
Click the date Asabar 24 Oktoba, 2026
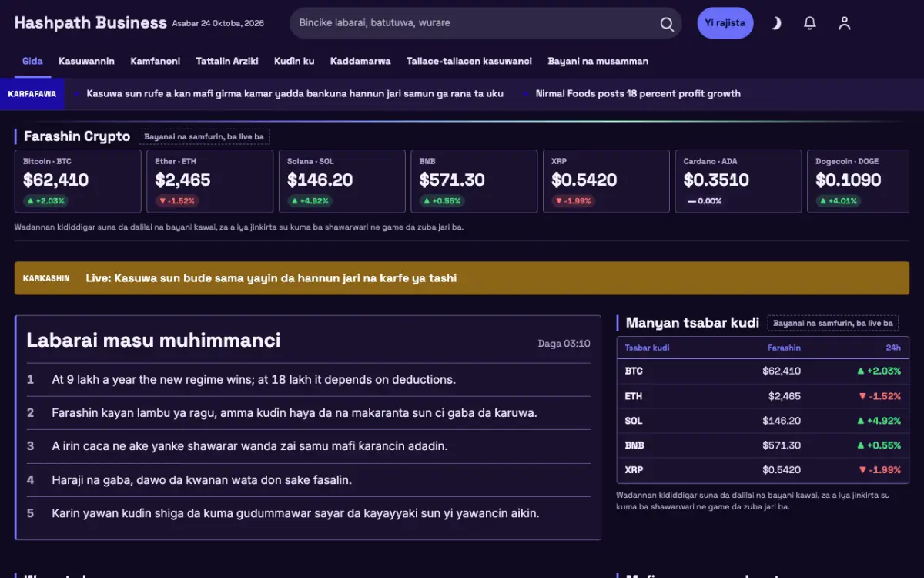[218, 23]
